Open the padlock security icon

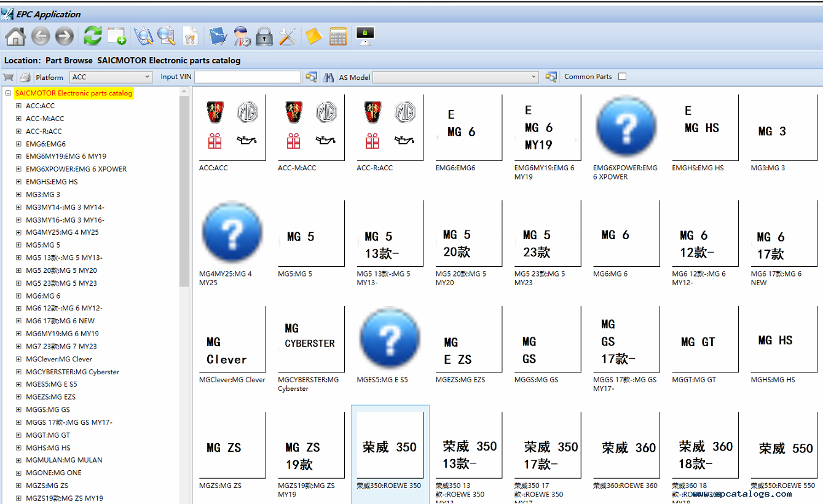click(264, 36)
